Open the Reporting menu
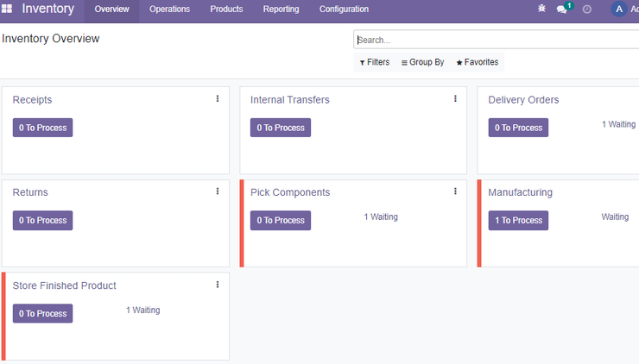Viewport: 639px width, 364px height. pyautogui.click(x=281, y=9)
